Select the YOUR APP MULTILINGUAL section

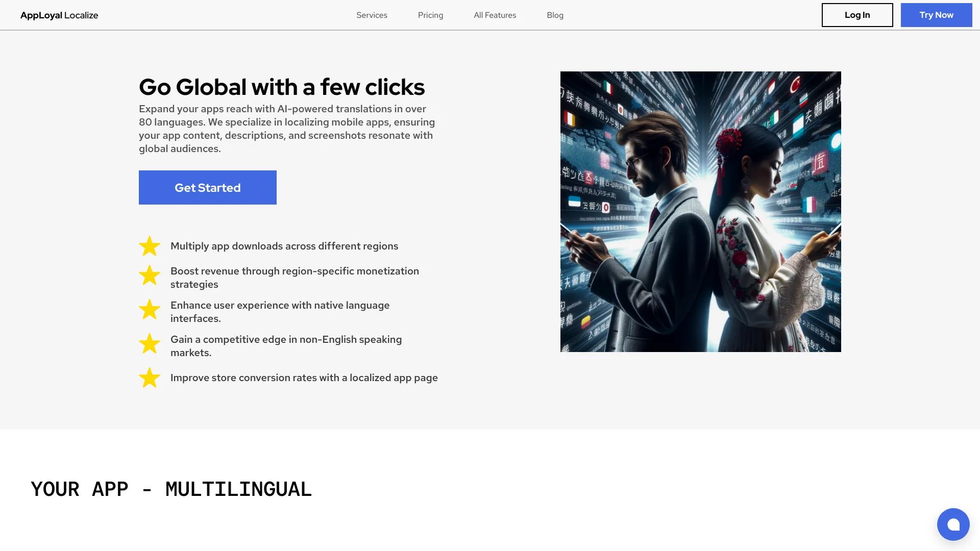[x=171, y=488]
